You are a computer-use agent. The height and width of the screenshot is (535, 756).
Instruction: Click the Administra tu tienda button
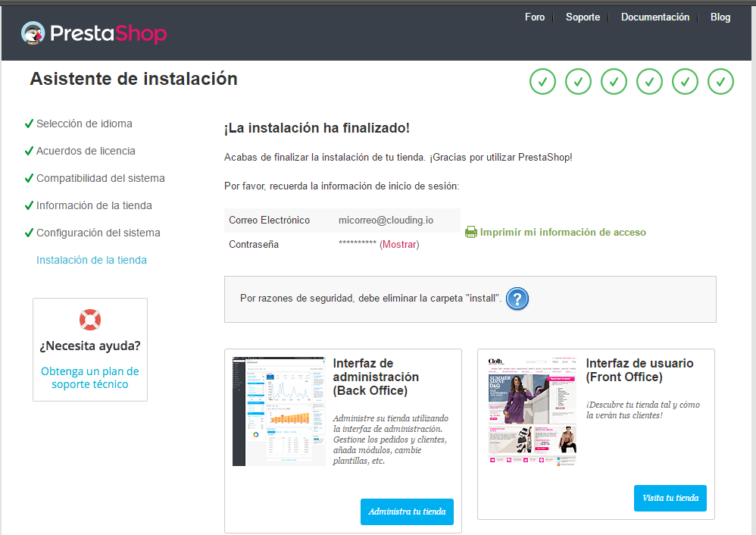coord(407,512)
